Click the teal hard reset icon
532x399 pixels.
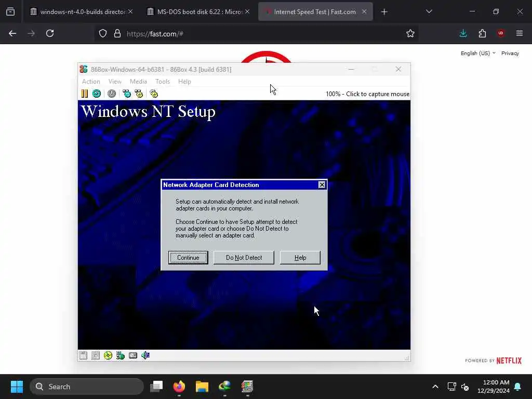(x=97, y=94)
